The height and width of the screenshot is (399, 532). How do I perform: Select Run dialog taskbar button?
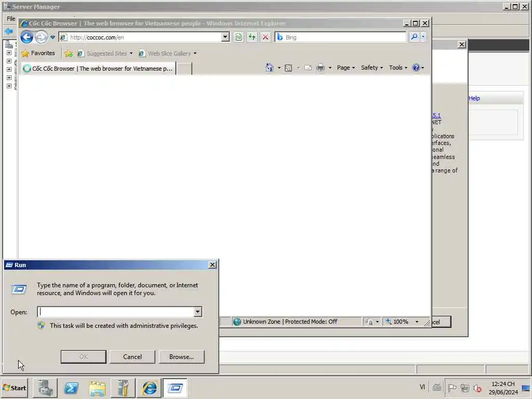(175, 388)
